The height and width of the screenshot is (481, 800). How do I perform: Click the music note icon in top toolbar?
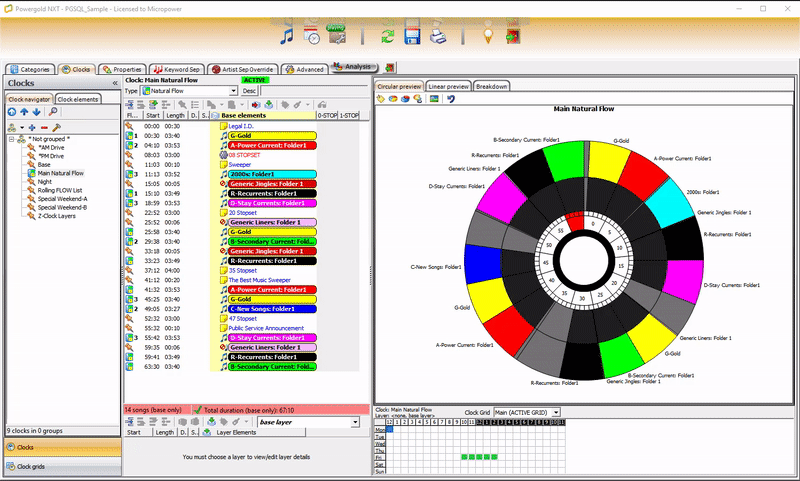pyautogui.click(x=287, y=36)
